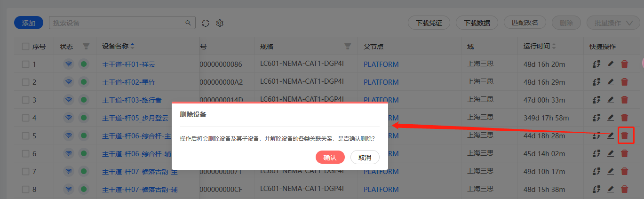Screen dimensions: 644x199
Task: Confirm deletion with 确认 button
Action: coord(330,157)
